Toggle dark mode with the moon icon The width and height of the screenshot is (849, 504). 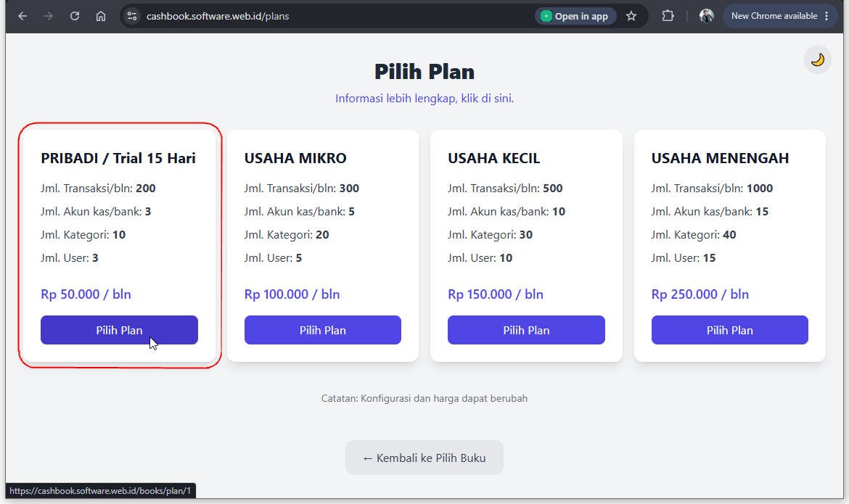point(817,59)
